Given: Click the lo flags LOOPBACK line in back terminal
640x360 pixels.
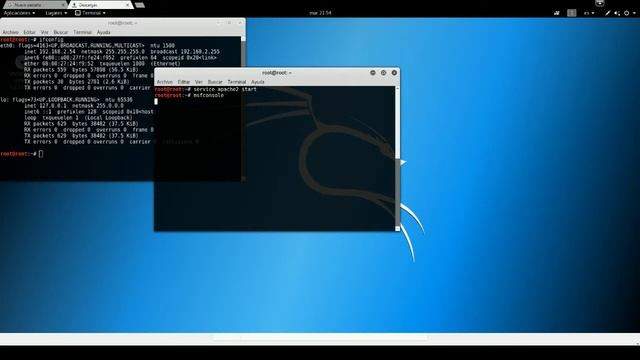Looking at the screenshot, I should coord(66,100).
